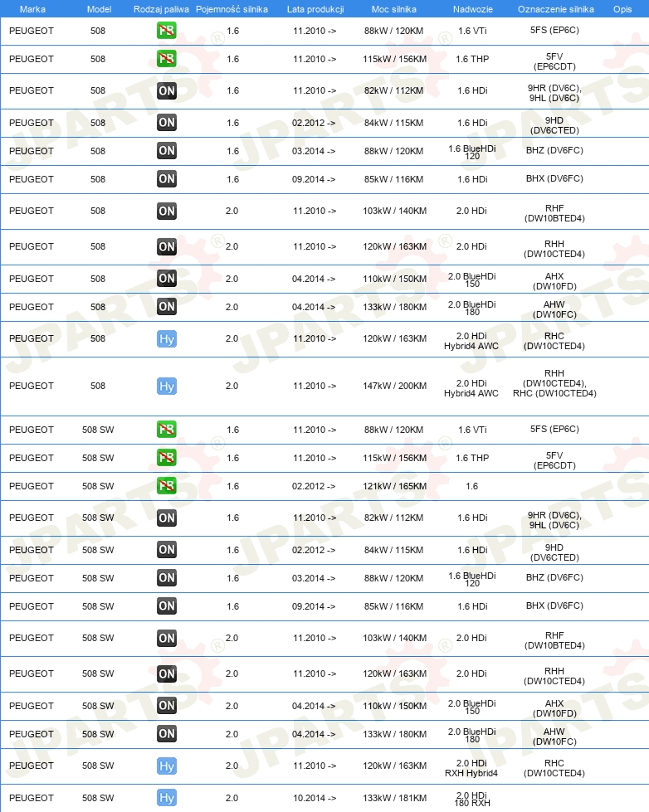Click Hy icon in 508 SW 133kW/181KM row
The image size is (649, 812).
pos(166,798)
